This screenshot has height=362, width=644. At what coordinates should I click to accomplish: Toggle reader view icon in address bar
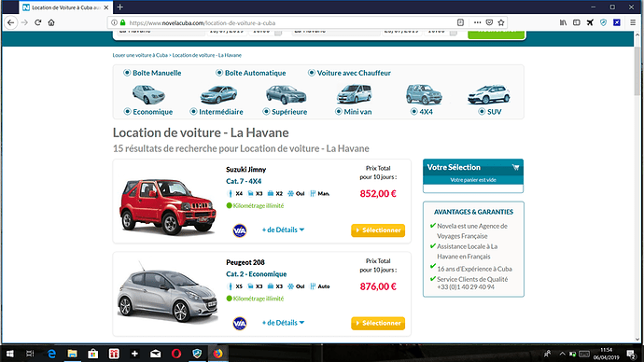click(460, 22)
